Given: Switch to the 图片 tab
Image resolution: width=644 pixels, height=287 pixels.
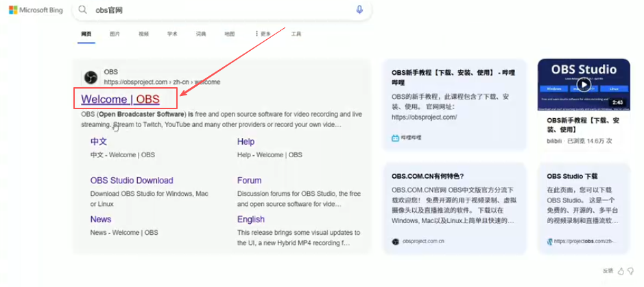Looking at the screenshot, I should pos(115,34).
